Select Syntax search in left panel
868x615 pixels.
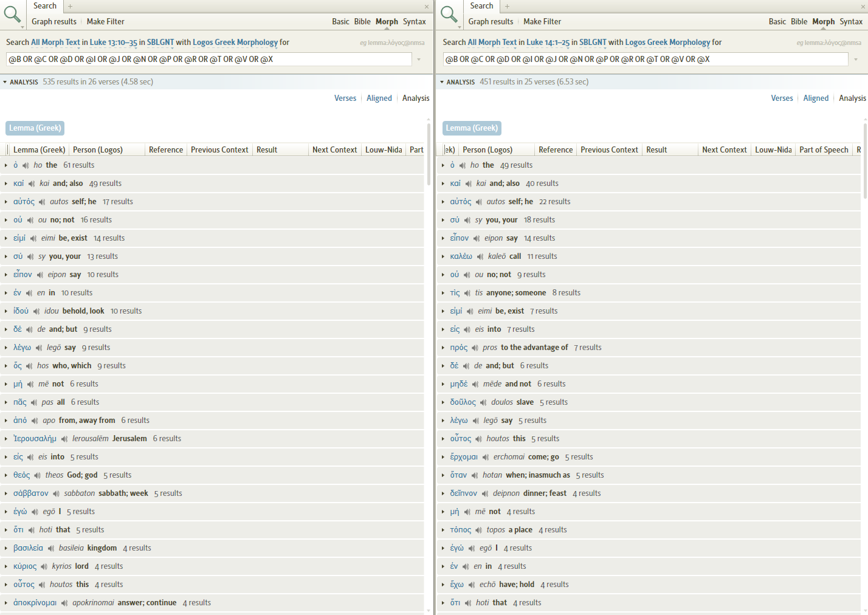(415, 21)
